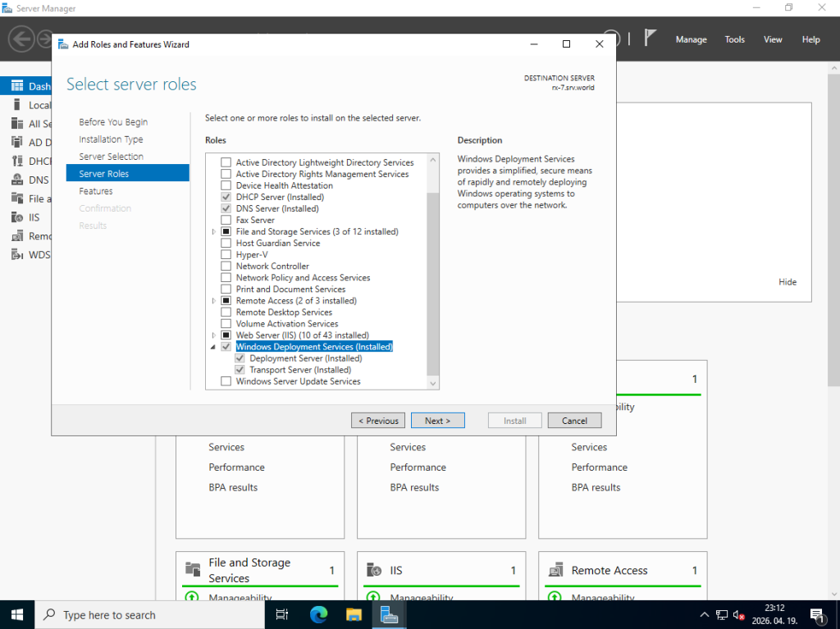Screen dimensions: 840x629
Task: Click the Server Manager notifications flag icon
Action: coord(651,39)
